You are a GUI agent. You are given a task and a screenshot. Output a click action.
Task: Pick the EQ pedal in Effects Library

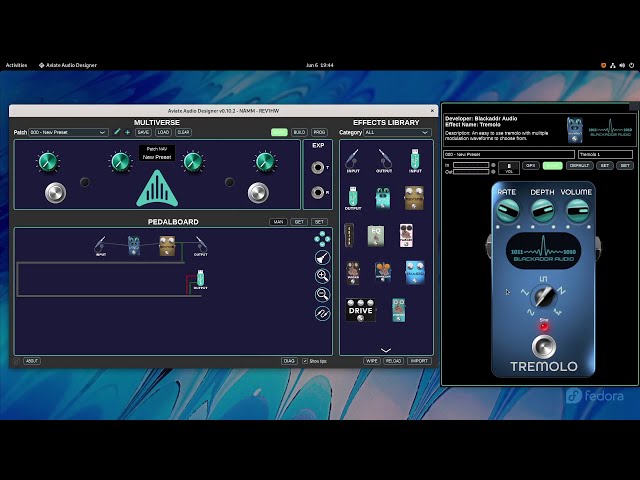376,236
